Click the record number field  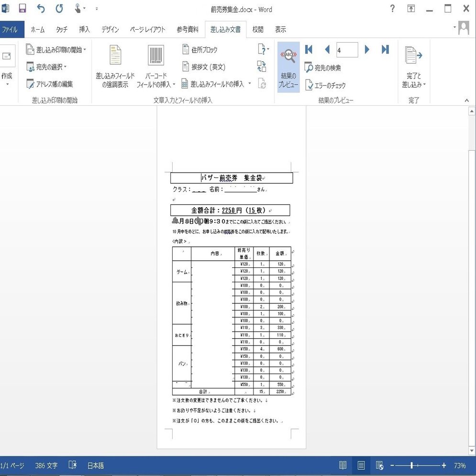pyautogui.click(x=347, y=50)
